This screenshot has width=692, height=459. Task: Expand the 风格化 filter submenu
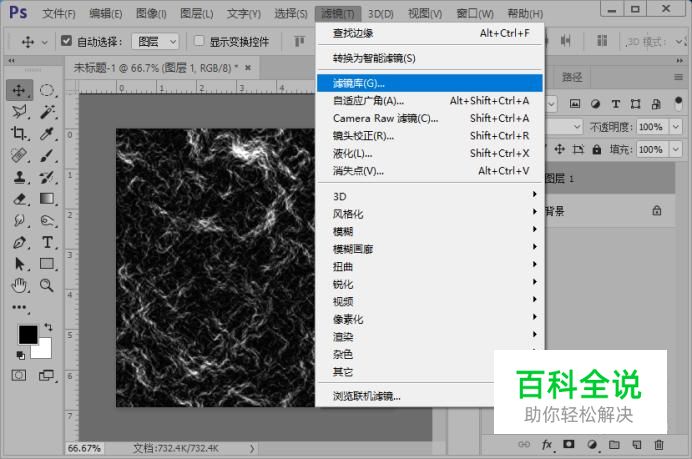coord(430,214)
